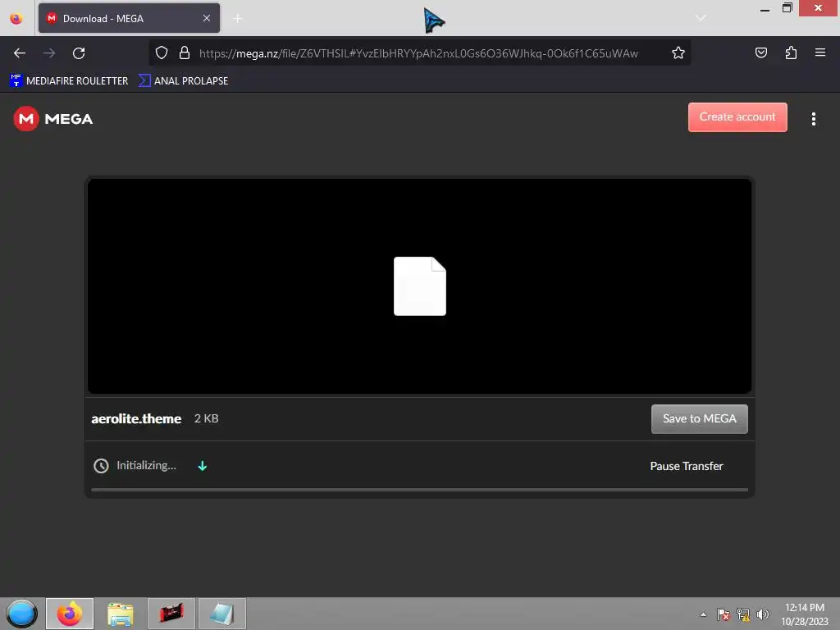Open the Firefox View icon
This screenshot has width=840, height=630.
tap(16, 19)
